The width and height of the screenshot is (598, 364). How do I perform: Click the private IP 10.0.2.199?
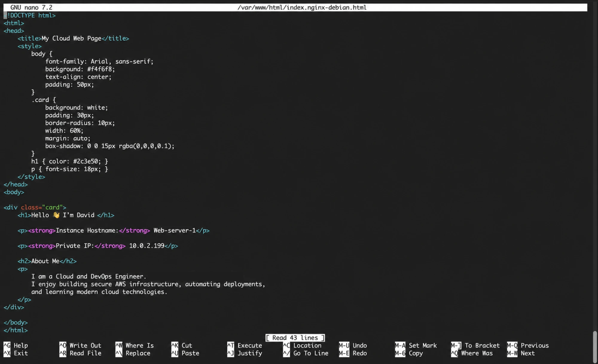[147, 246]
